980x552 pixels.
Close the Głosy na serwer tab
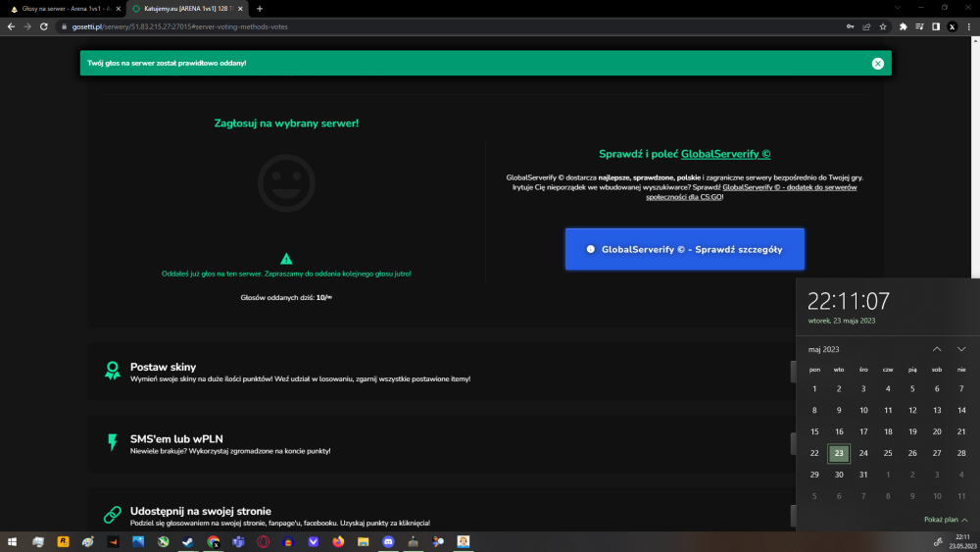tap(119, 9)
